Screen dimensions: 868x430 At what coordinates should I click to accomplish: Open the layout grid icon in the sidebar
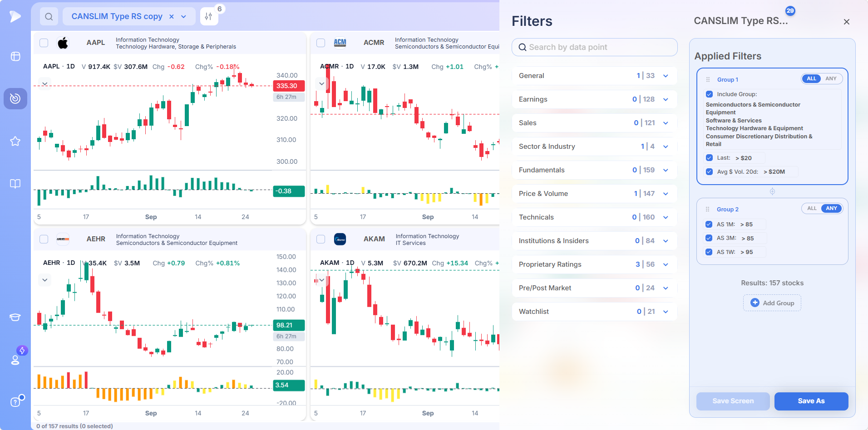[15, 56]
